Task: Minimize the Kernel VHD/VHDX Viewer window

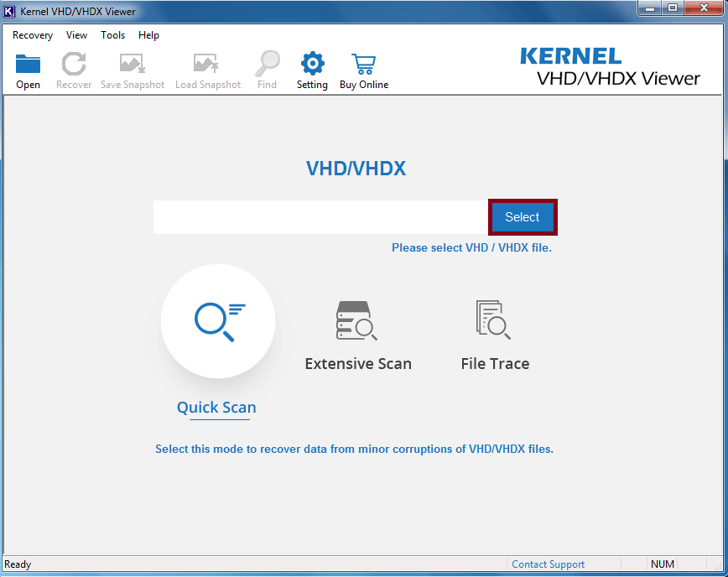Action: [650, 8]
